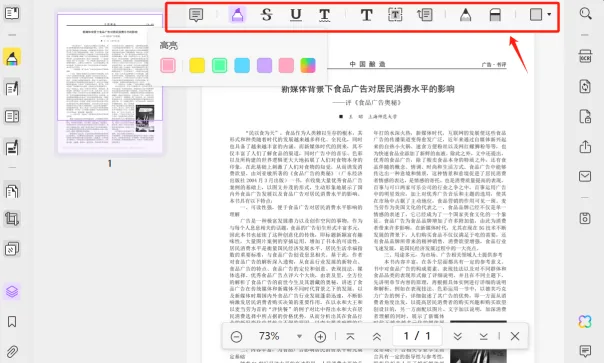Select the Crop Pages tool in left sidebar
This screenshot has width=604, height=363.
(12, 219)
